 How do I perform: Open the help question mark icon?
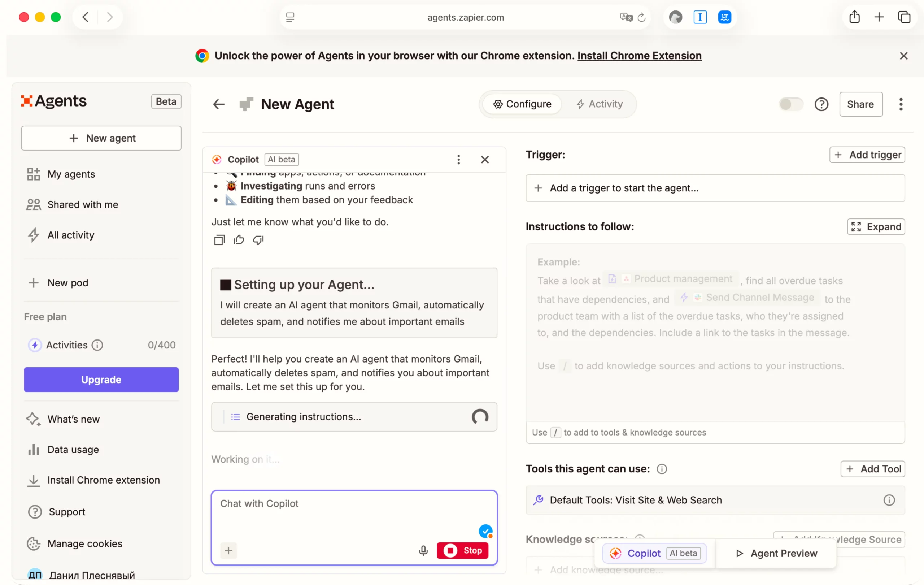[x=821, y=104]
